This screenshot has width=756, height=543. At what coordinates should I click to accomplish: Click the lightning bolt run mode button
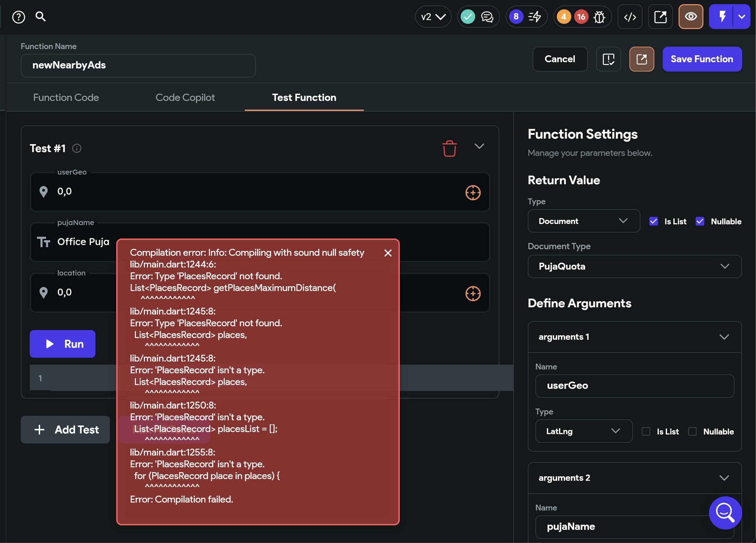[722, 17]
